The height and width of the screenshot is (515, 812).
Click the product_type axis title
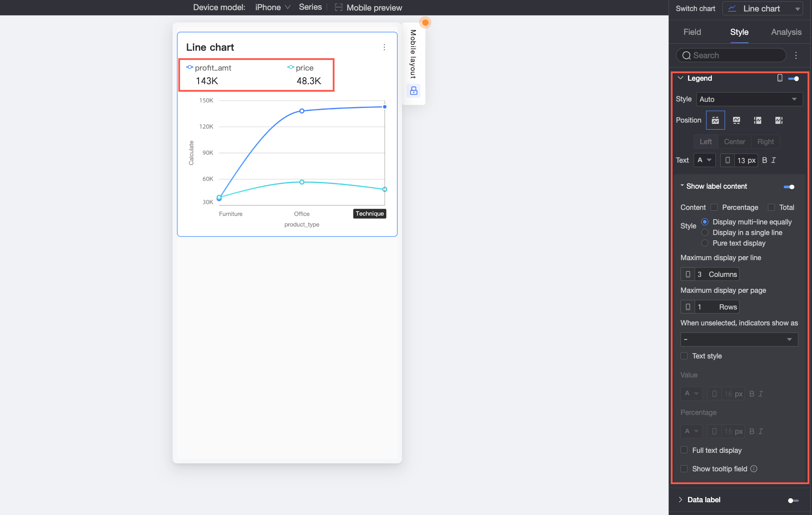302,224
